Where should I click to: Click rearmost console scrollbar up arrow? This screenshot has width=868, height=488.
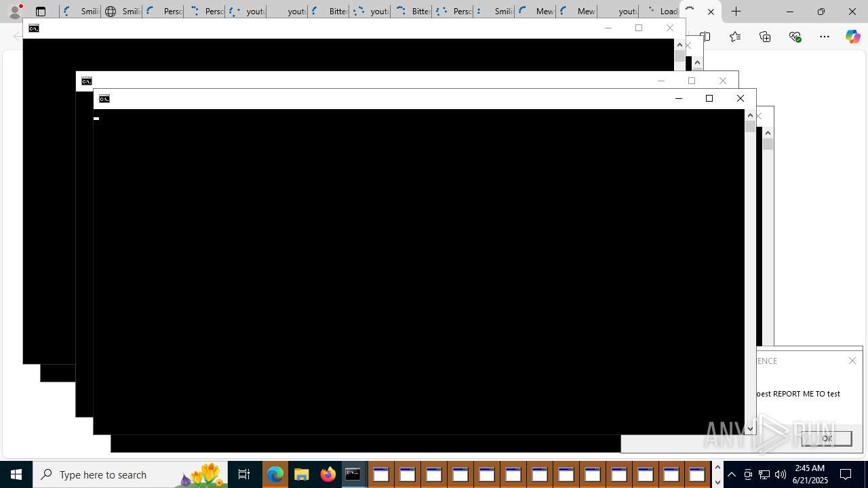(679, 45)
